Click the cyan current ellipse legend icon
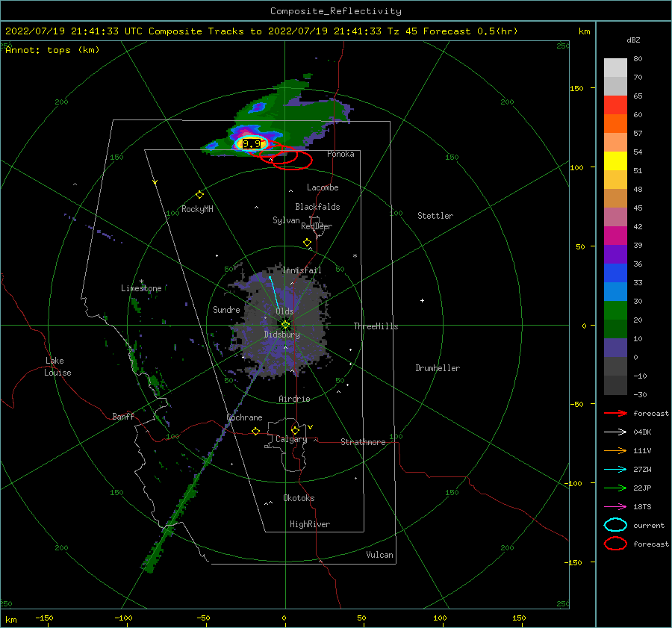 (x=615, y=525)
